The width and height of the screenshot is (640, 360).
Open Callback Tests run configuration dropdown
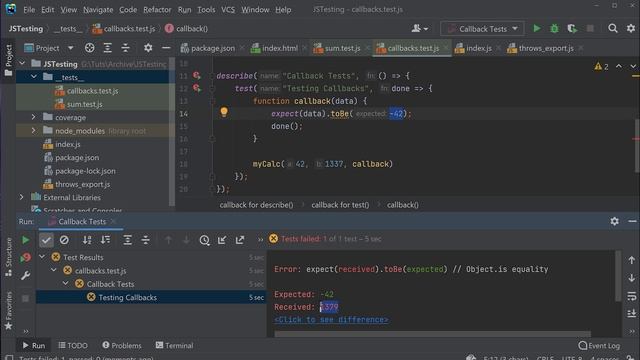pos(482,29)
